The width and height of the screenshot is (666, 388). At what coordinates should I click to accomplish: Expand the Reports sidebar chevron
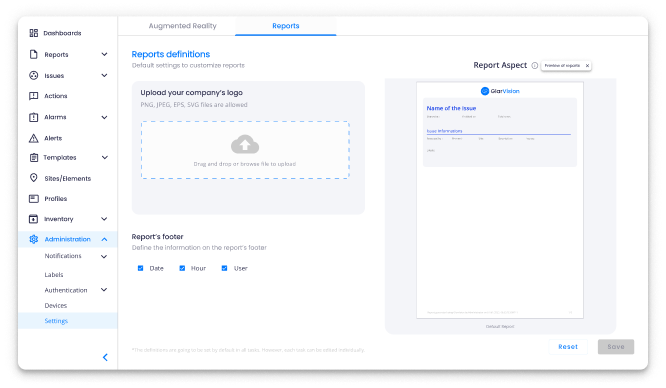[x=104, y=54]
